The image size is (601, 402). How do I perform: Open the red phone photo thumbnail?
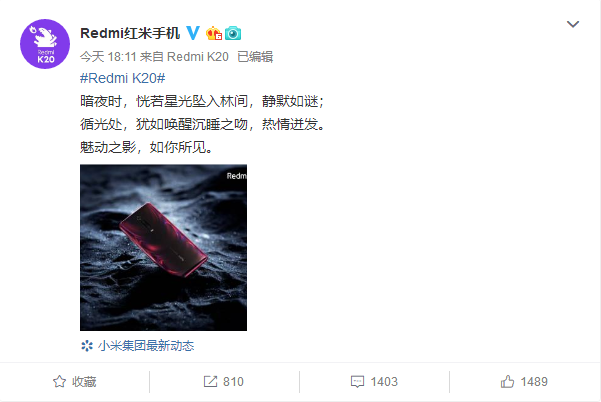(163, 248)
